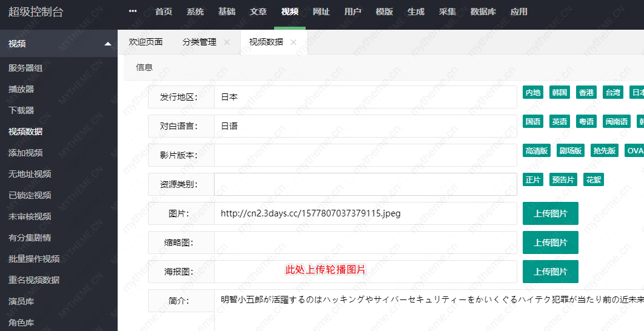Select the 花絮 resource type tag
Image resolution: width=644 pixels, height=331 pixels.
pyautogui.click(x=594, y=180)
